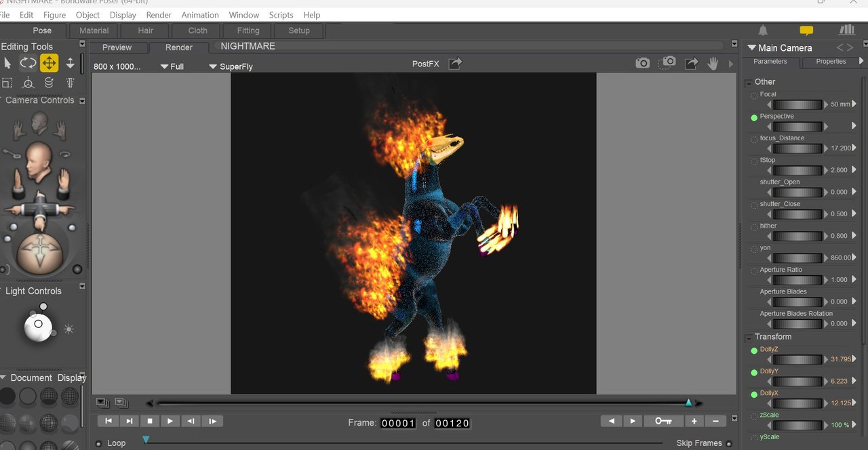Viewport: 868px width, 450px height.
Task: Click the delete keyframe minus button
Action: tap(715, 421)
